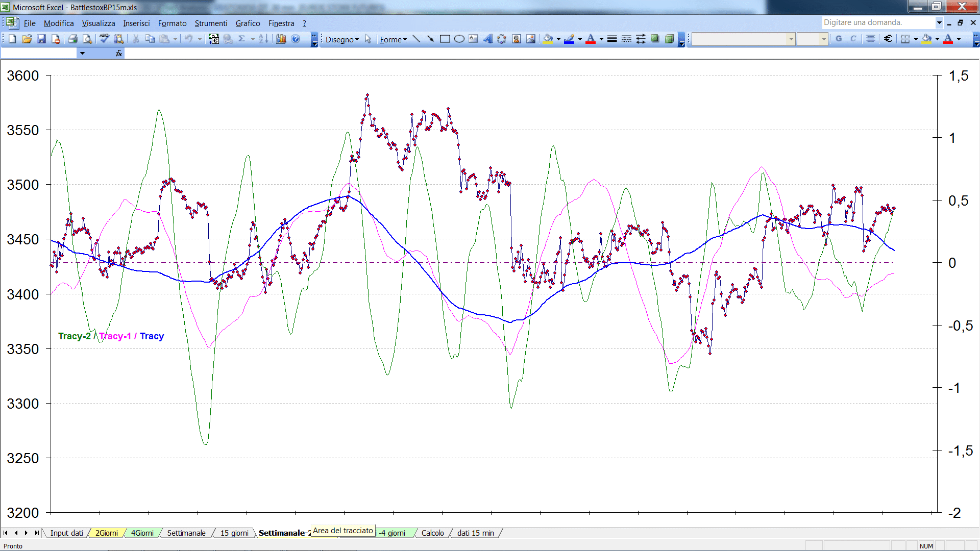Screen dimensions: 980x551
Task: Click the insert function fx button
Action: (x=118, y=53)
